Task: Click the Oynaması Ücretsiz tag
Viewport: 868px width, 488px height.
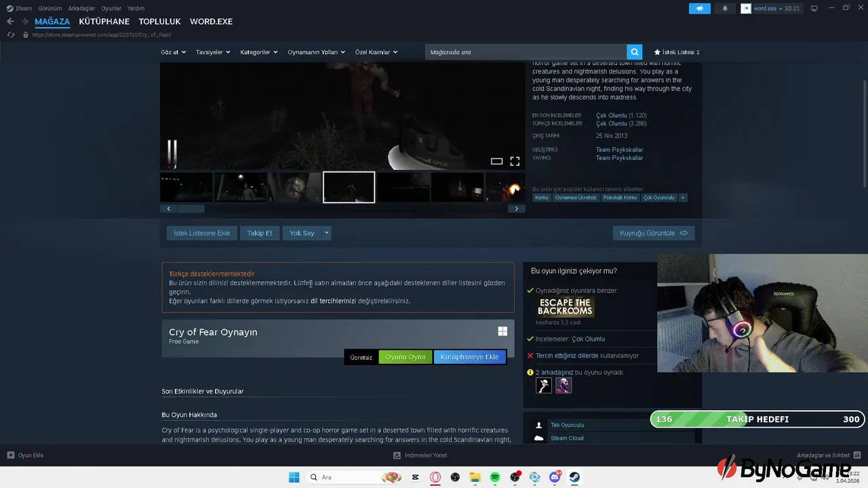Action: tap(576, 198)
